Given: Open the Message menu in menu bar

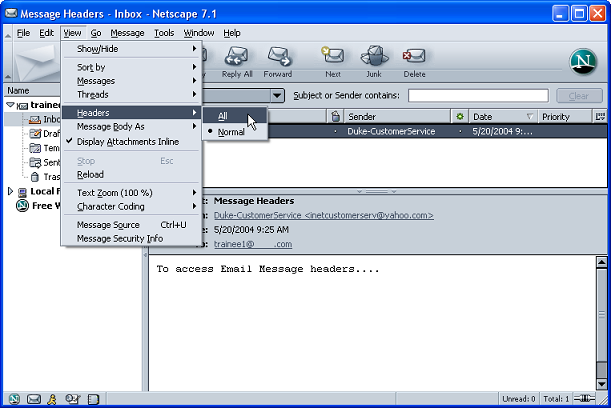Looking at the screenshot, I should tap(127, 33).
